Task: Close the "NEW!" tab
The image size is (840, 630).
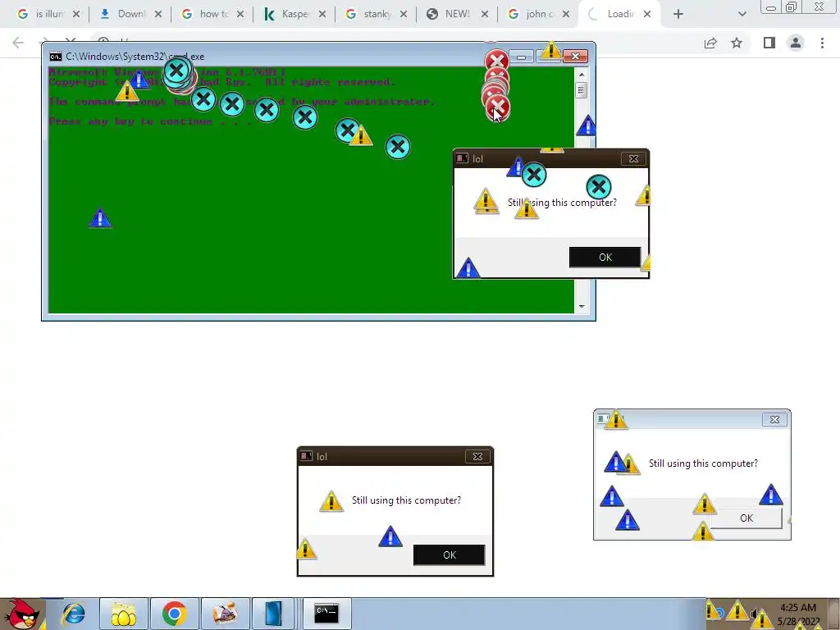Action: coord(484,15)
